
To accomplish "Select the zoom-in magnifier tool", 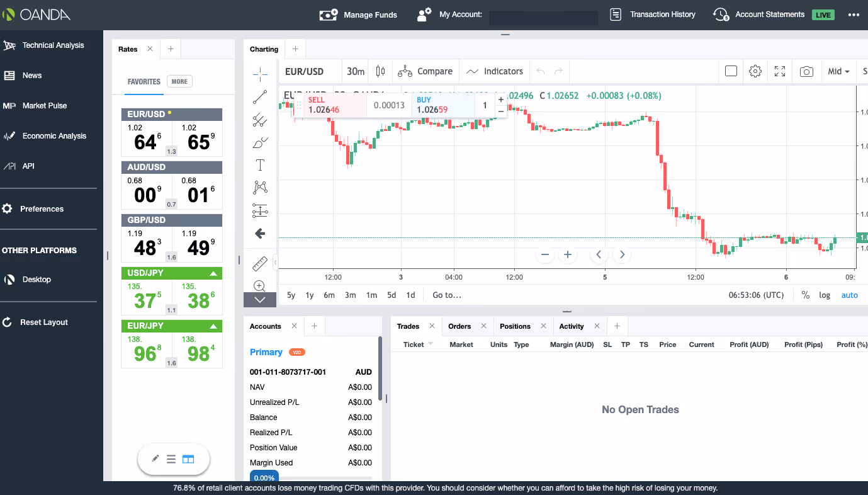I will coord(260,285).
